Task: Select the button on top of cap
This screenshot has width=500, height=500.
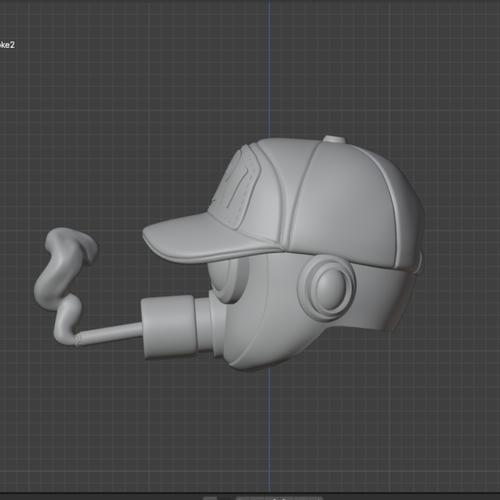Action: tap(334, 139)
